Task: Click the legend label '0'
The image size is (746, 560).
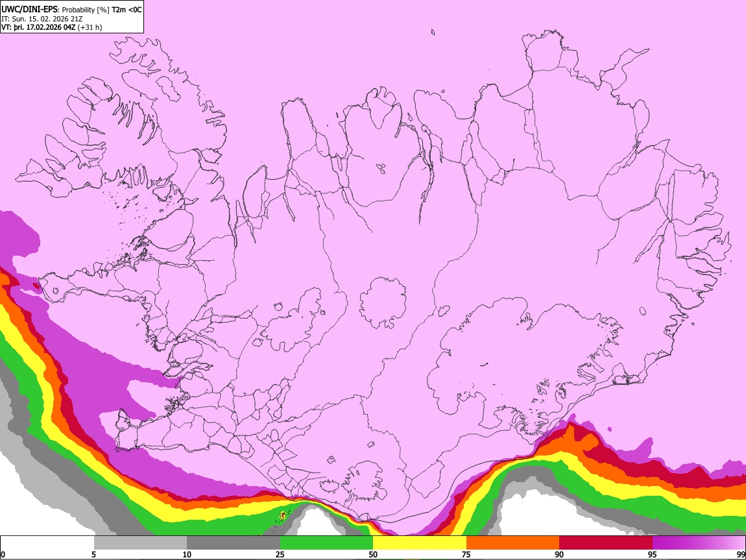Action: click(x=3, y=555)
